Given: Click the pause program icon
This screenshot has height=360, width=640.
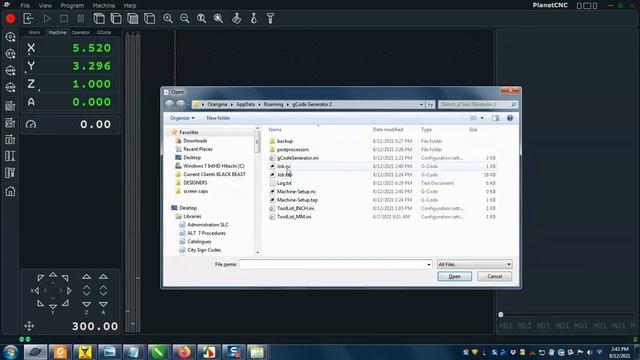Looking at the screenshot, I should tap(81, 18).
